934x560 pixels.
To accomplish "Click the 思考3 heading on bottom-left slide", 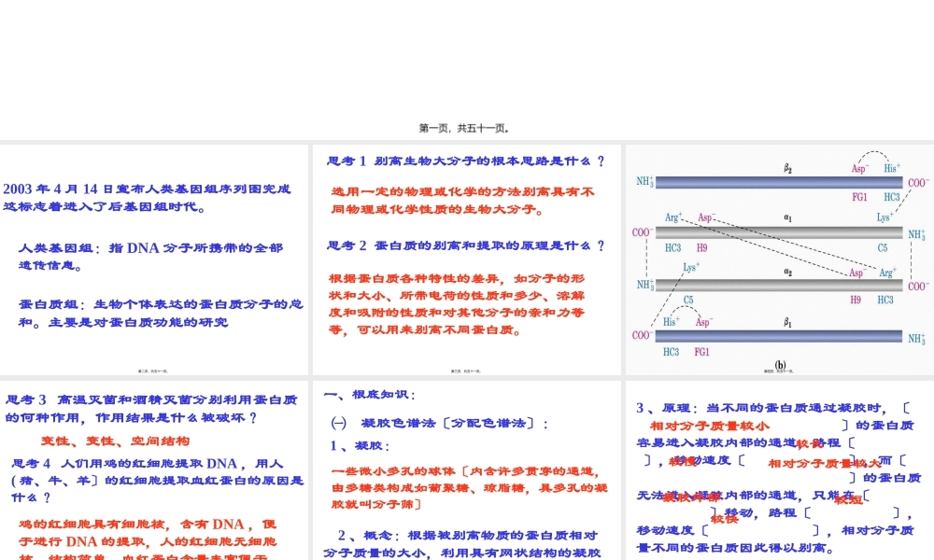I will [154, 399].
